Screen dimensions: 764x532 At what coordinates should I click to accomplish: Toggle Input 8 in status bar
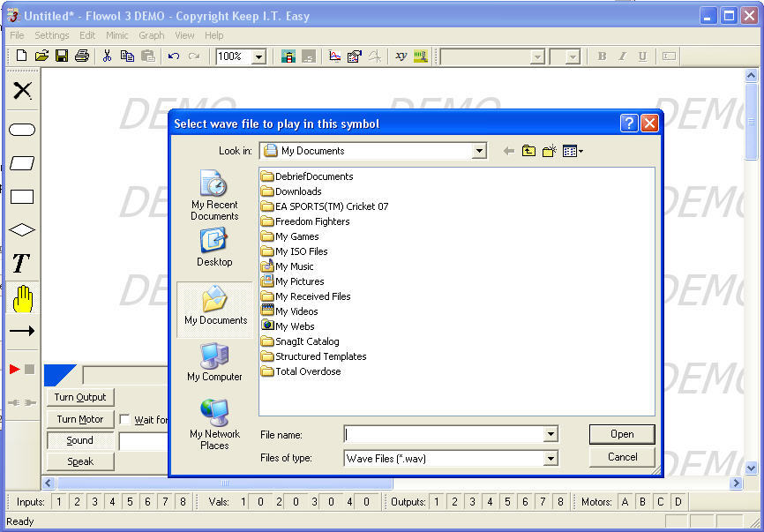[184, 501]
